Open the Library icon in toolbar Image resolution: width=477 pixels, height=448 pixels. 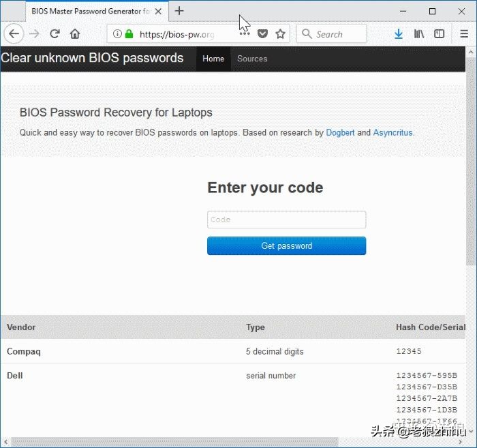(x=419, y=34)
